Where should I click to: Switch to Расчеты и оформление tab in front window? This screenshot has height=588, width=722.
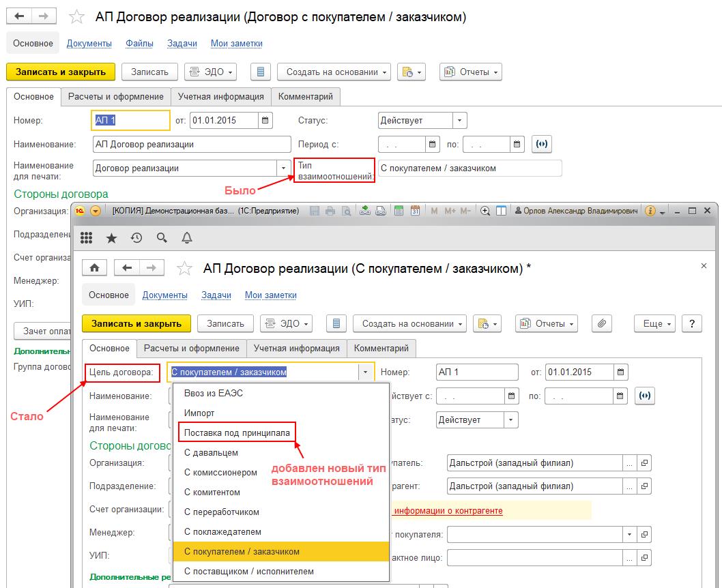pyautogui.click(x=192, y=349)
